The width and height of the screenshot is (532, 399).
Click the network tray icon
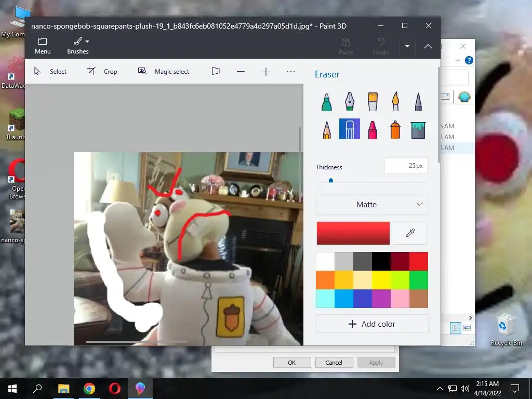click(x=453, y=389)
